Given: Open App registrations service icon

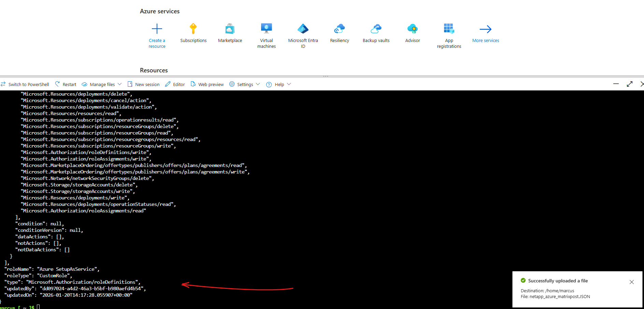Looking at the screenshot, I should click(449, 29).
